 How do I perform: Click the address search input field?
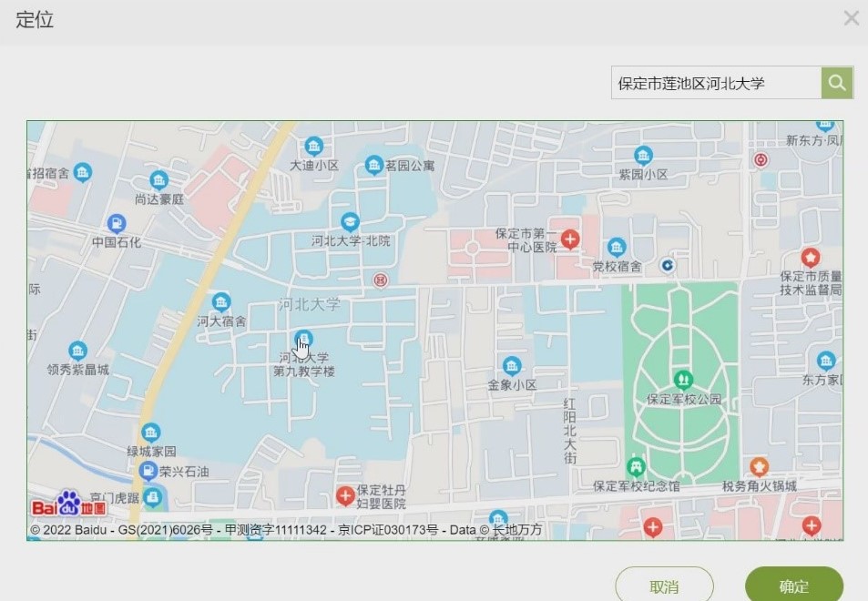click(x=716, y=83)
